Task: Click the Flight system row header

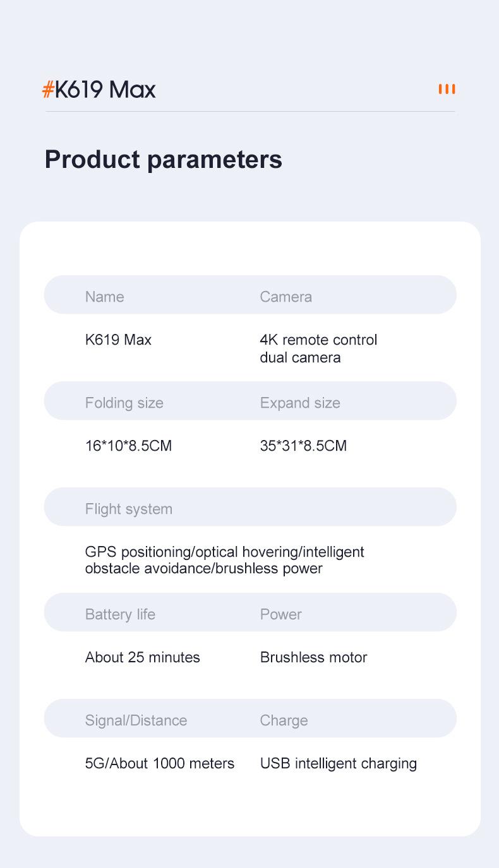Action: 128,509
